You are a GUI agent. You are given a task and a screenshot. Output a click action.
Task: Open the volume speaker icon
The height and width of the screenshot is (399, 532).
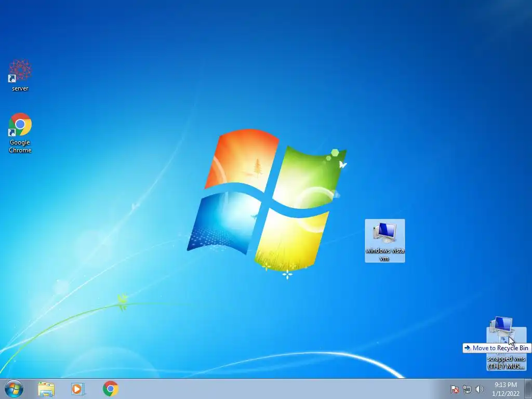pyautogui.click(x=479, y=389)
